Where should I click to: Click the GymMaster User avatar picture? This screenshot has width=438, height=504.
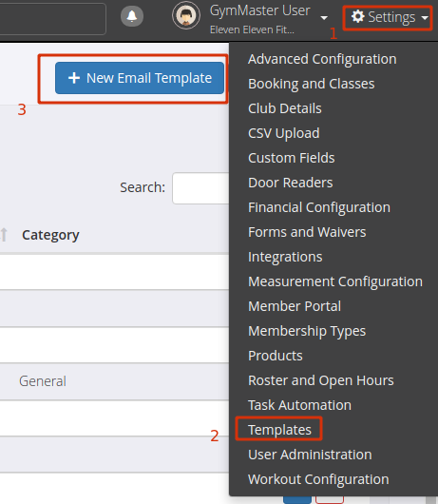(x=186, y=15)
